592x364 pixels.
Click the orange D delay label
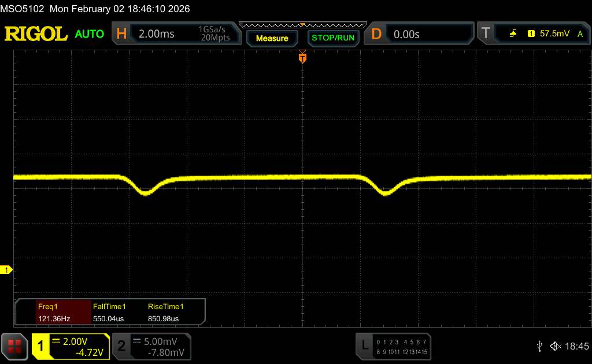click(376, 34)
